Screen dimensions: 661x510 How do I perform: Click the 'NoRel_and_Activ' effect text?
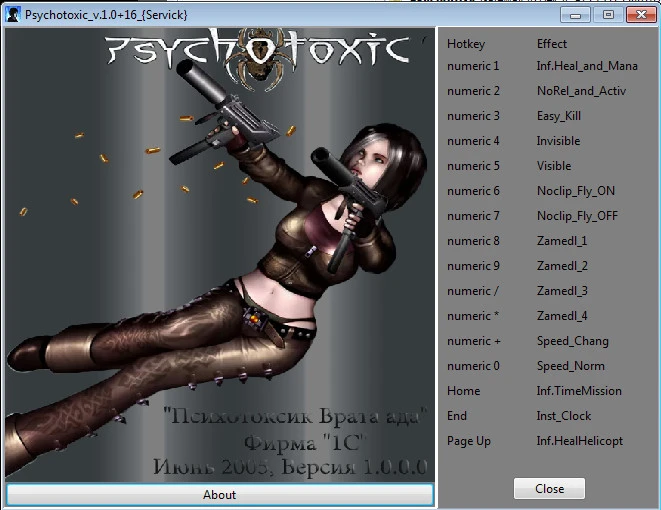(581, 91)
